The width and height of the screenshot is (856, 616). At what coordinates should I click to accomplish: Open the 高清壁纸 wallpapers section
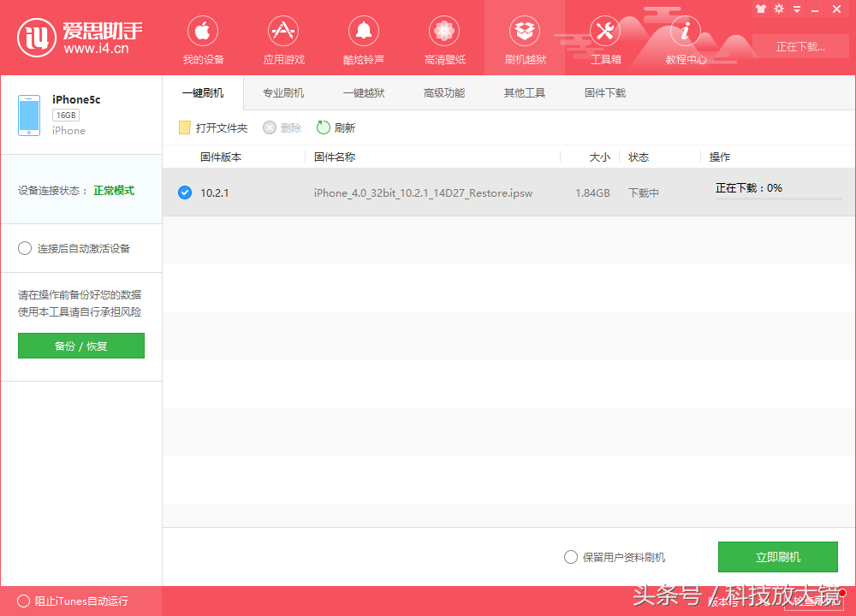click(x=443, y=38)
